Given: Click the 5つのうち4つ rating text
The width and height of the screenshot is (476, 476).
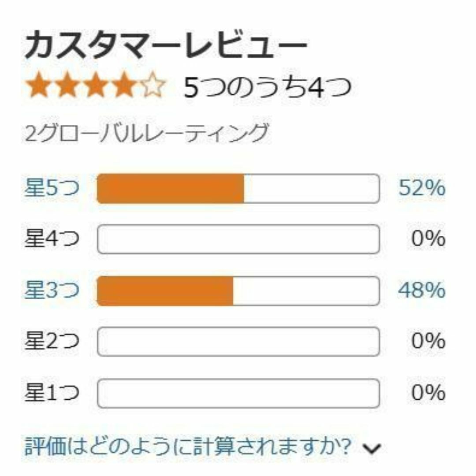Looking at the screenshot, I should click(x=268, y=87).
